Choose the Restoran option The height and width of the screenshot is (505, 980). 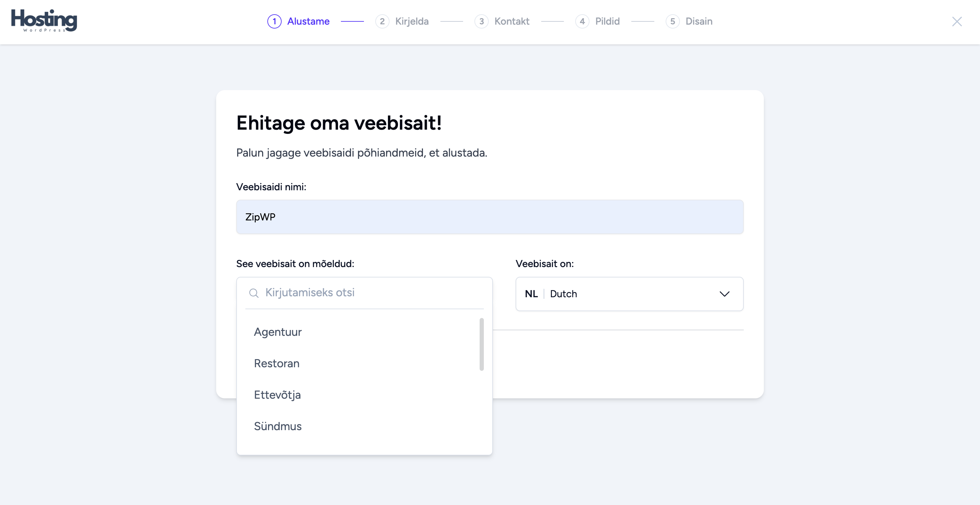click(x=276, y=363)
